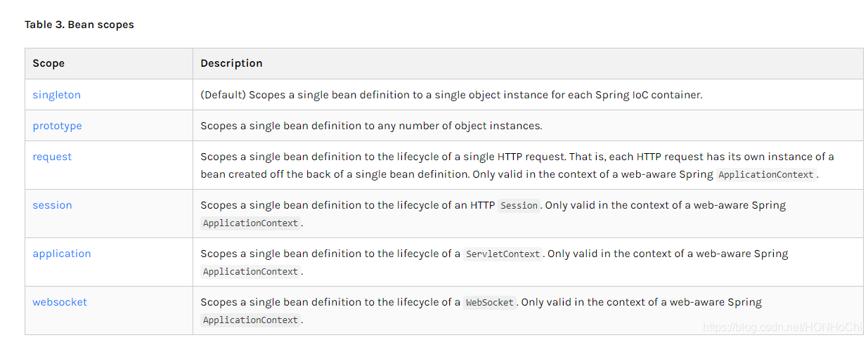Click ApplicationContext code in the application row

tap(251, 272)
